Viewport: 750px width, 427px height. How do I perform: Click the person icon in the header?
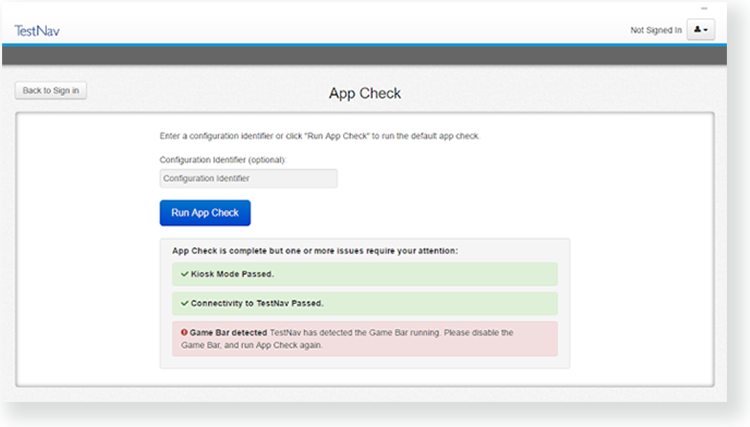[697, 30]
